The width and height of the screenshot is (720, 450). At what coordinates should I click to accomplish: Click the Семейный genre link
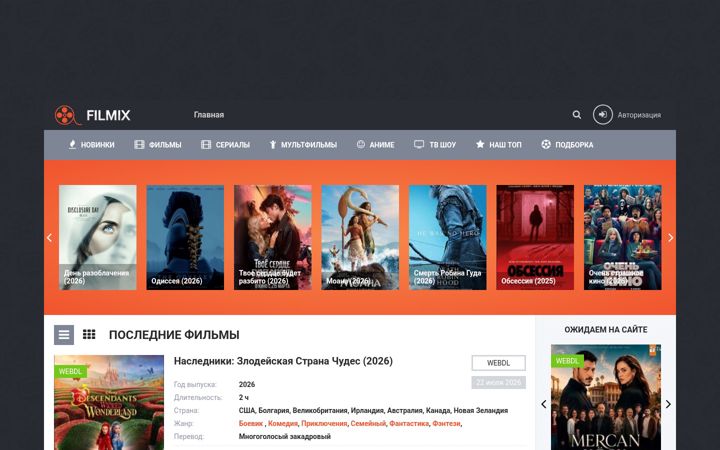coord(368,423)
